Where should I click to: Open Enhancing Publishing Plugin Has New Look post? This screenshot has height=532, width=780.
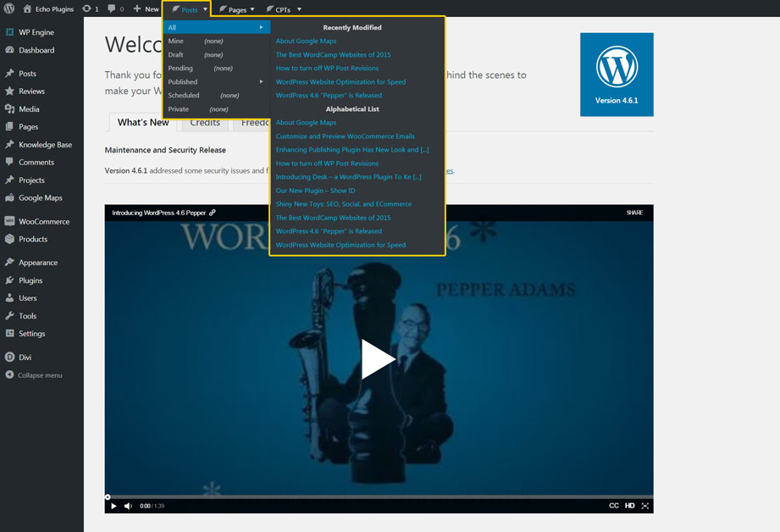pos(352,149)
